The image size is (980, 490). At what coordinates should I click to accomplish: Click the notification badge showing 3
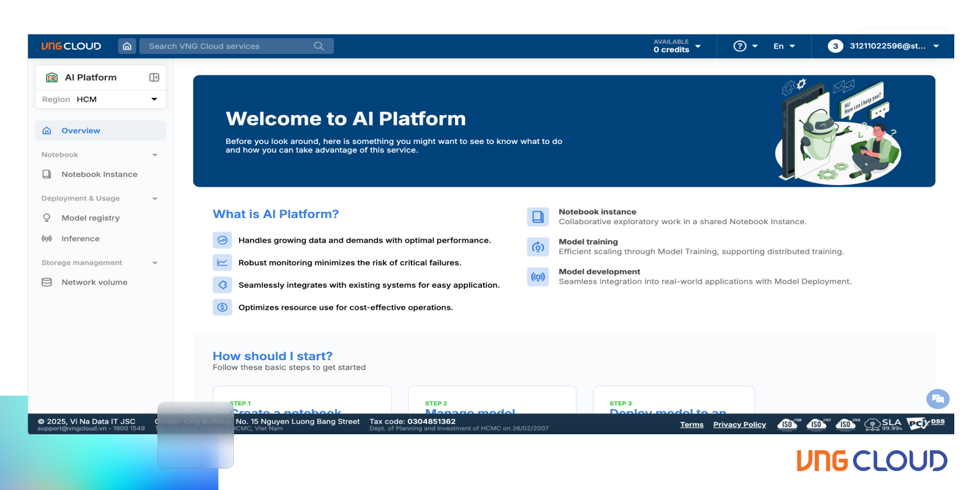835,46
